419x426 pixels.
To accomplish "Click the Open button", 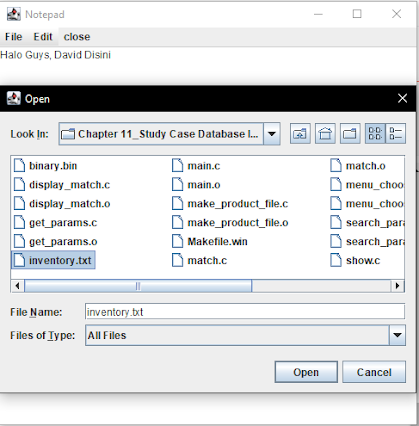I will pyautogui.click(x=306, y=372).
